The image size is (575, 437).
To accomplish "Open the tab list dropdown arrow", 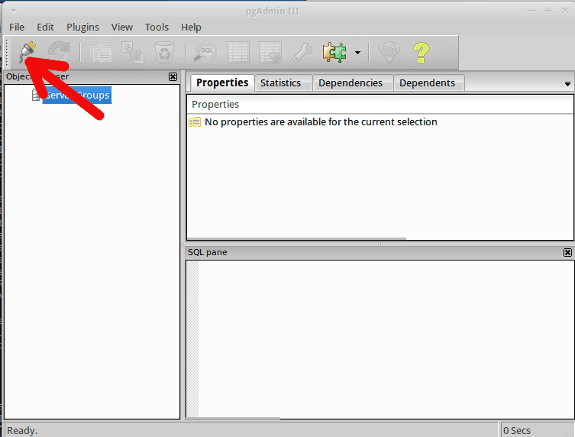I will pos(567,84).
